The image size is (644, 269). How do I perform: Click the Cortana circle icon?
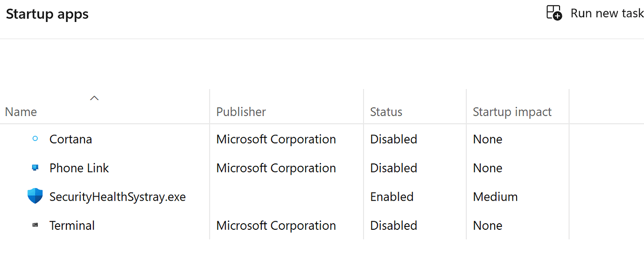click(35, 139)
